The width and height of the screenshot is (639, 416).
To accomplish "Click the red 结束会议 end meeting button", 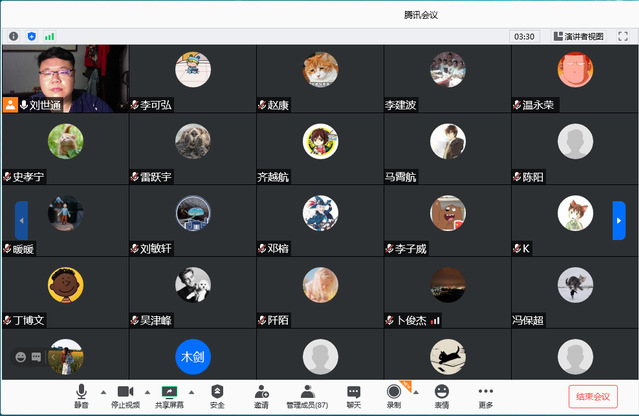I will coord(593,396).
